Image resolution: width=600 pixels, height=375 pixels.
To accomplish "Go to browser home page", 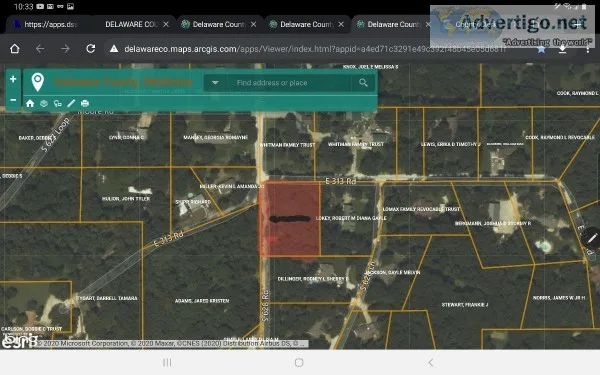I will 15,49.
